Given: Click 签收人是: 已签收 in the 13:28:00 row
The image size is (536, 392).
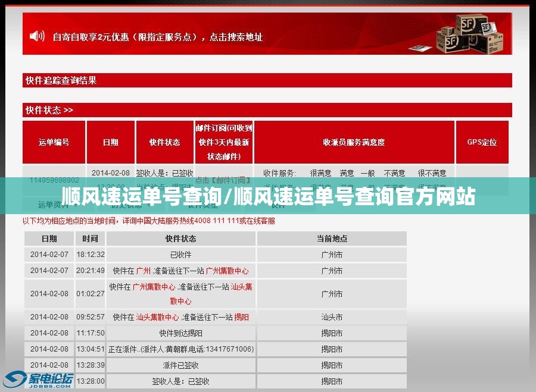Looking at the screenshot, I should pos(181,381).
